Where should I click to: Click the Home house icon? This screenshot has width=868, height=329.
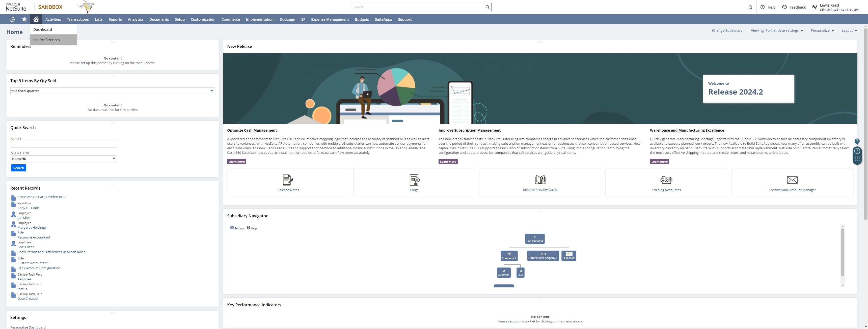[36, 19]
